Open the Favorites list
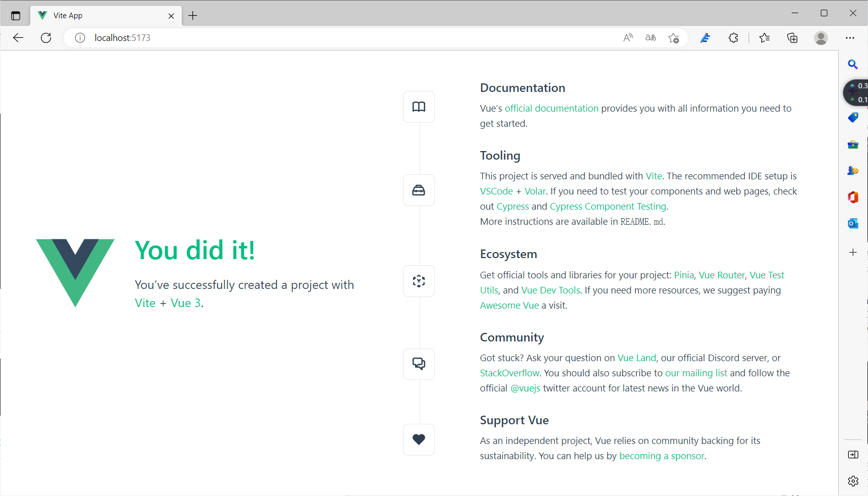 764,38
